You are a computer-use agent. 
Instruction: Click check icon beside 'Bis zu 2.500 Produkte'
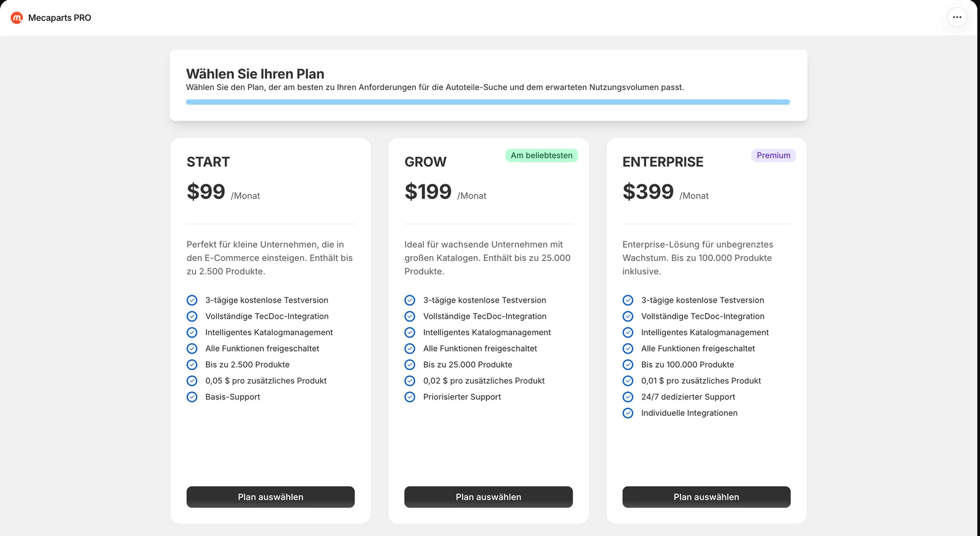[x=192, y=364]
